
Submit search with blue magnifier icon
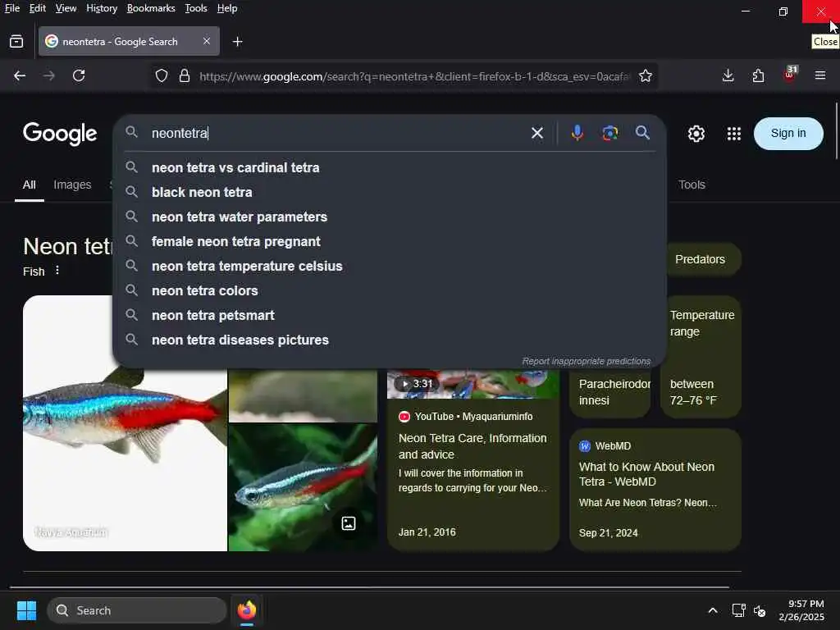tap(642, 132)
